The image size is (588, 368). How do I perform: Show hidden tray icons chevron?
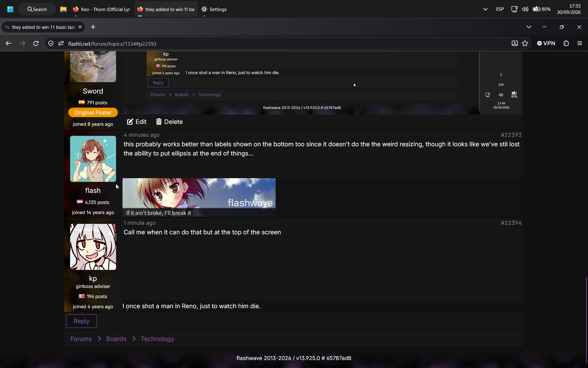[x=485, y=9]
